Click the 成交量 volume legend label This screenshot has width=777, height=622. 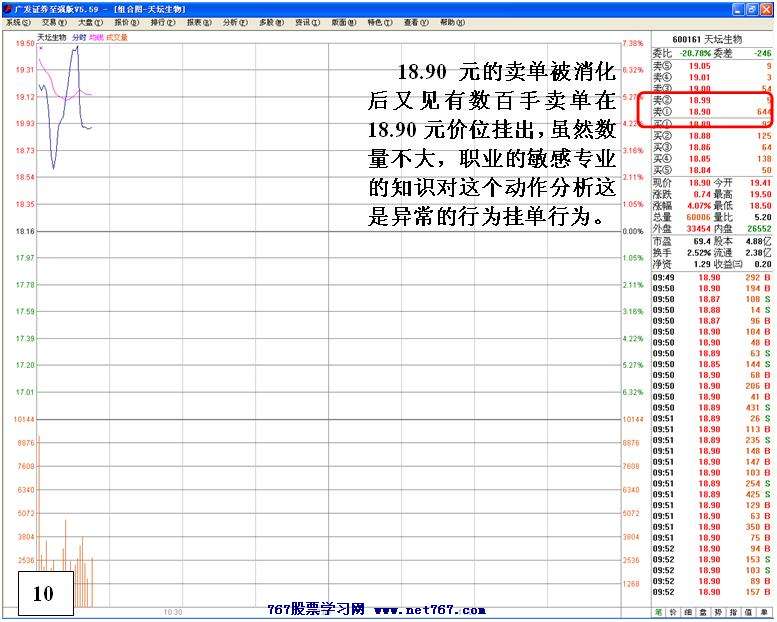tap(117, 37)
